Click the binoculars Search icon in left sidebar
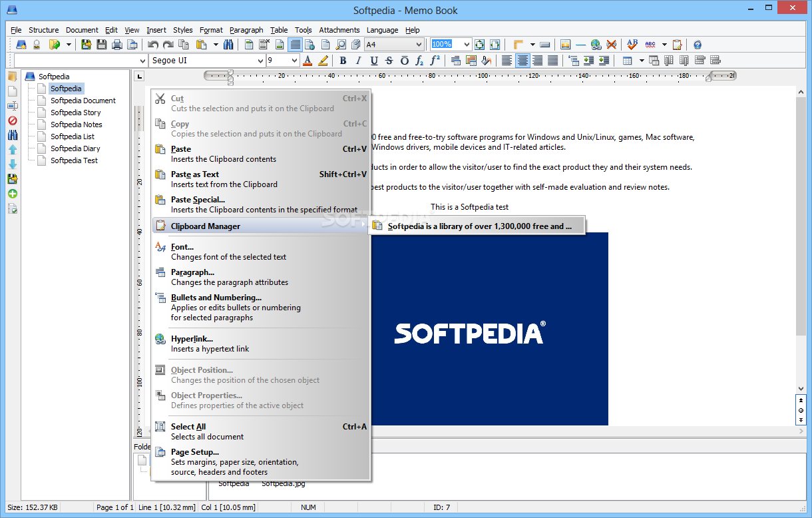Viewport: 812px width, 518px height. click(x=13, y=135)
